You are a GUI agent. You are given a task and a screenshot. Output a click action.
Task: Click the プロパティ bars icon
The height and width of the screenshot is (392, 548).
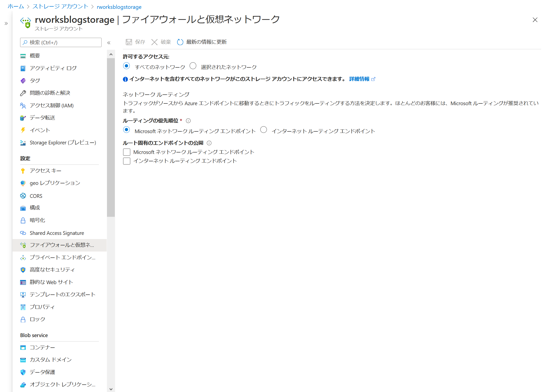pos(23,307)
